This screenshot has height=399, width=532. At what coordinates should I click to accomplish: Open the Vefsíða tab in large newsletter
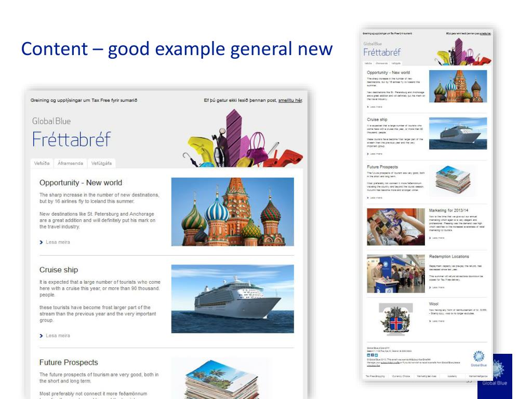pos(42,163)
